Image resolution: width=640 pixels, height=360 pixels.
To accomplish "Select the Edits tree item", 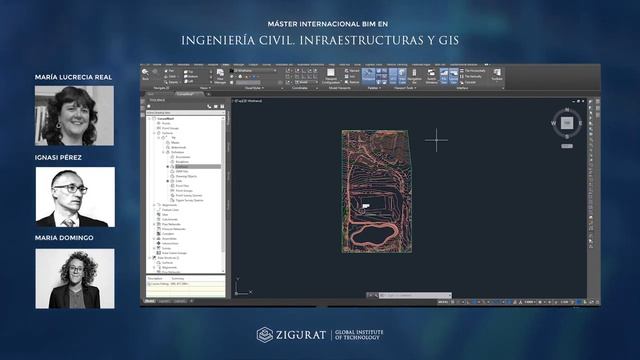I will [x=179, y=181].
